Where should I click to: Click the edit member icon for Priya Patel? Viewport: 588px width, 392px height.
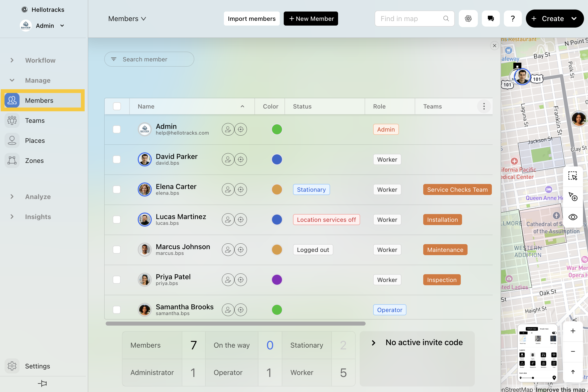coord(228,280)
